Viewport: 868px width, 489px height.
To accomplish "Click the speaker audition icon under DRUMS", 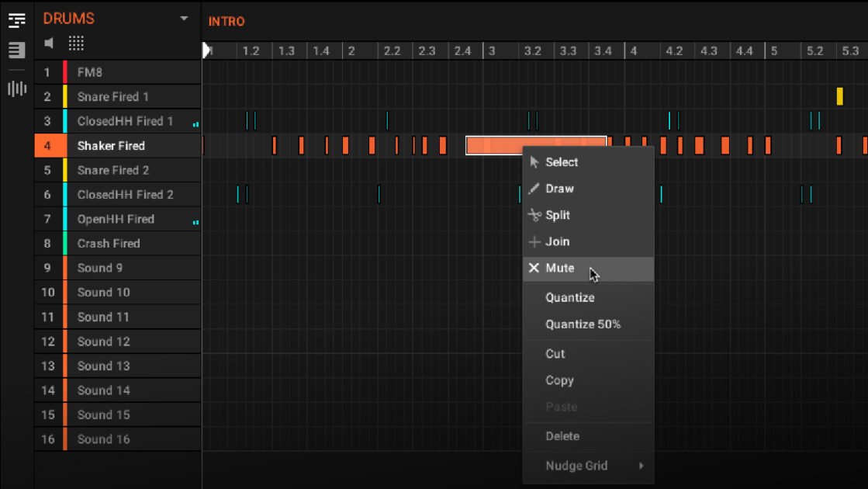I will point(50,43).
